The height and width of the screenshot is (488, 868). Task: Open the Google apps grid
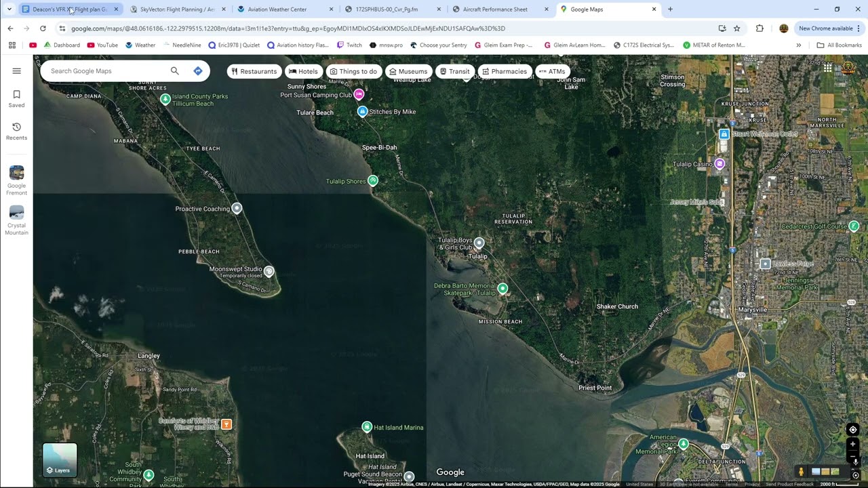point(827,68)
